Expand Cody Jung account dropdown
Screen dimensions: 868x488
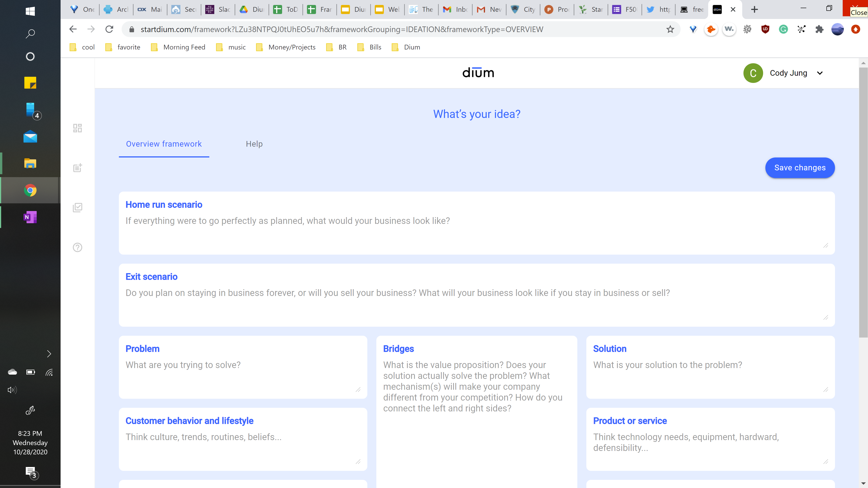click(820, 73)
